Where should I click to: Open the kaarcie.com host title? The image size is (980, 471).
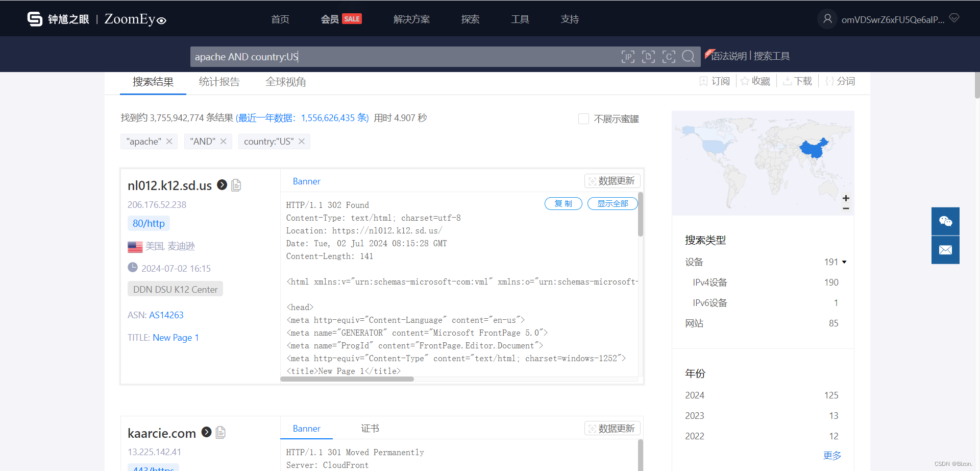[162, 433]
